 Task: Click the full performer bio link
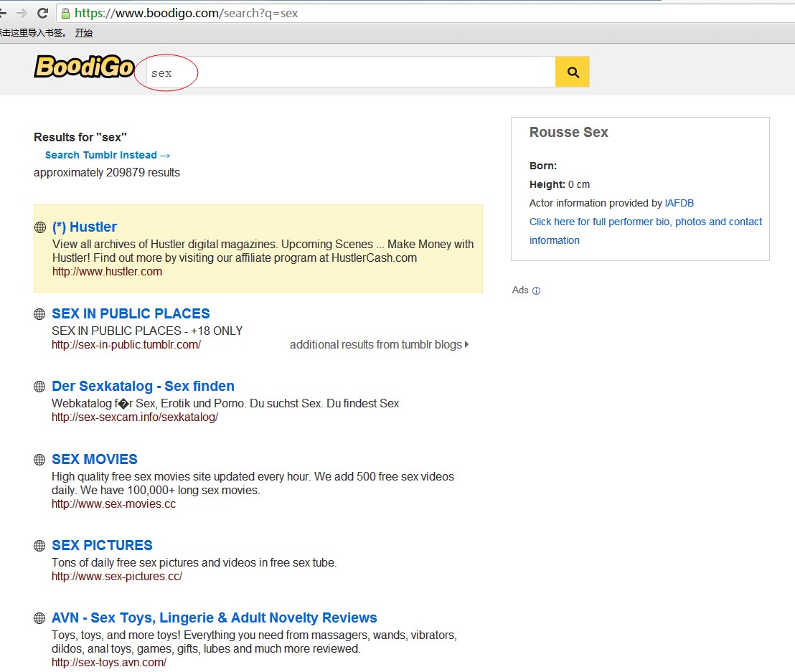tap(645, 222)
